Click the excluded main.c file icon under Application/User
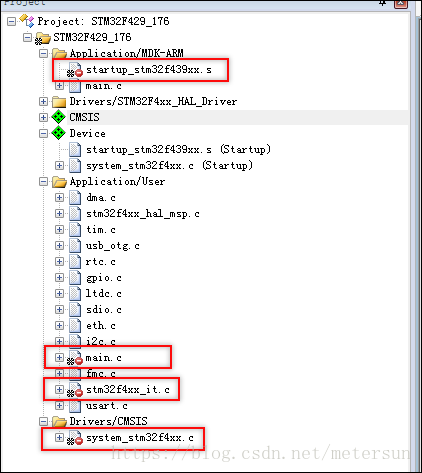The height and width of the screenshot is (473, 422). [75, 358]
